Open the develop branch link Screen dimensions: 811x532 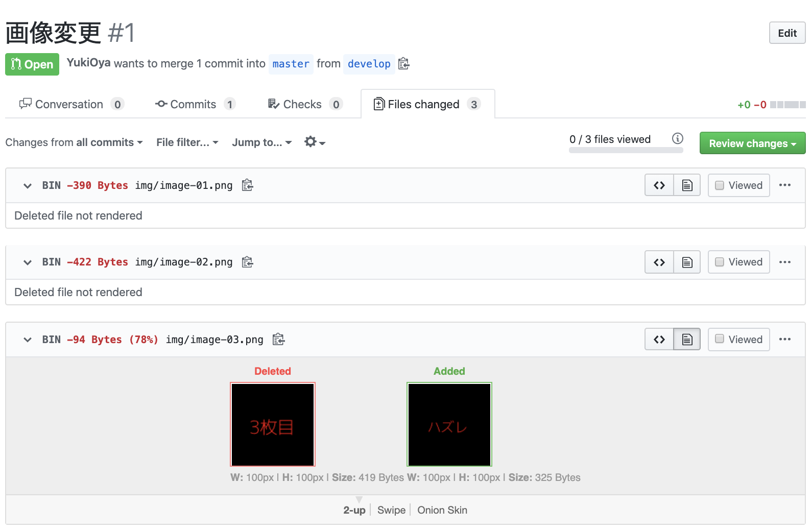coord(369,64)
